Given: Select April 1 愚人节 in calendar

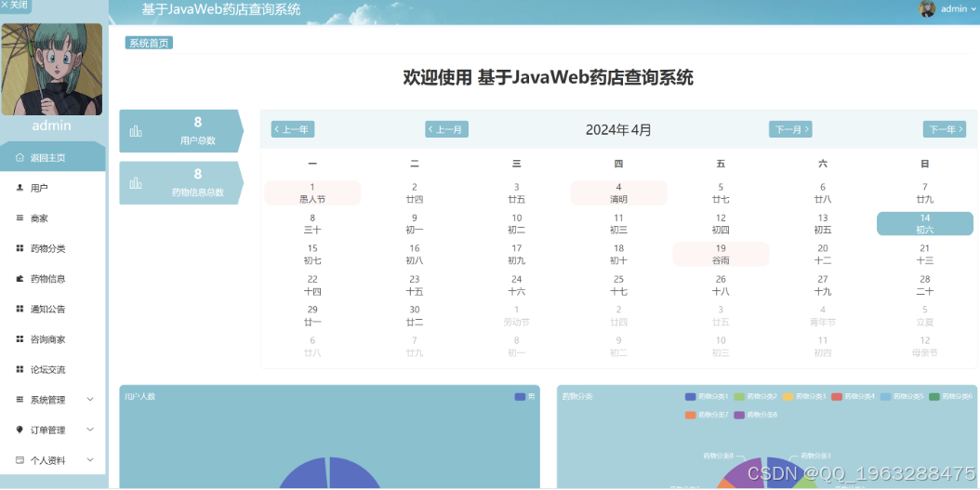Looking at the screenshot, I should (312, 192).
